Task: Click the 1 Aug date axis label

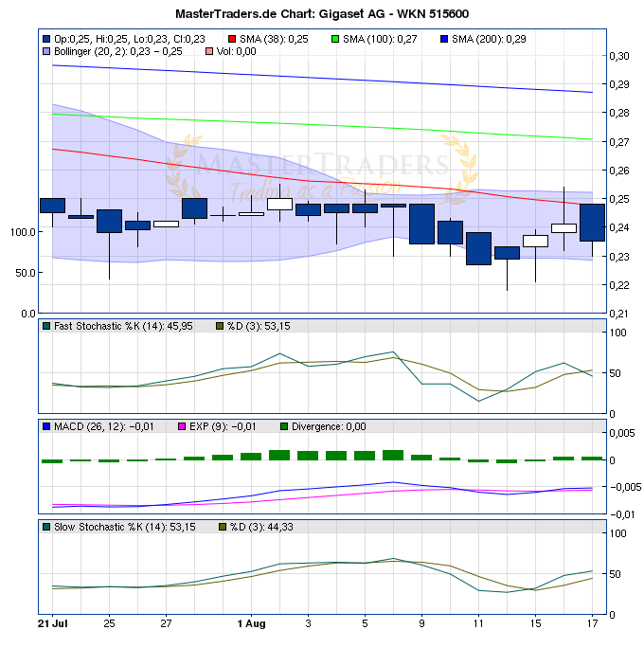Action: pyautogui.click(x=251, y=623)
